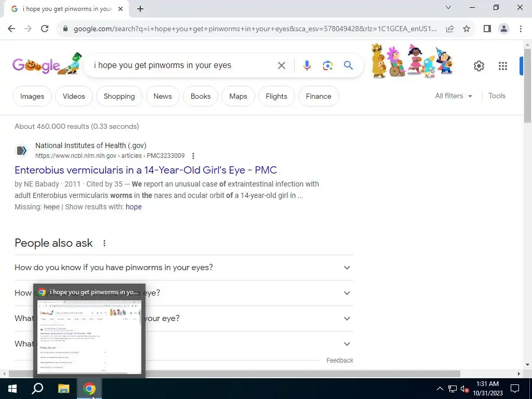
Task: Switch to Shopping results
Action: pyautogui.click(x=119, y=96)
